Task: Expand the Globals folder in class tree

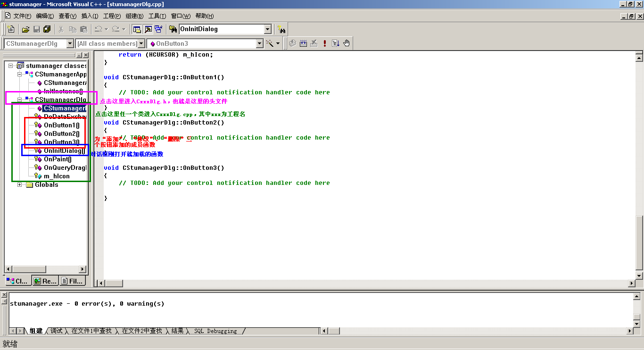Action: (x=20, y=184)
